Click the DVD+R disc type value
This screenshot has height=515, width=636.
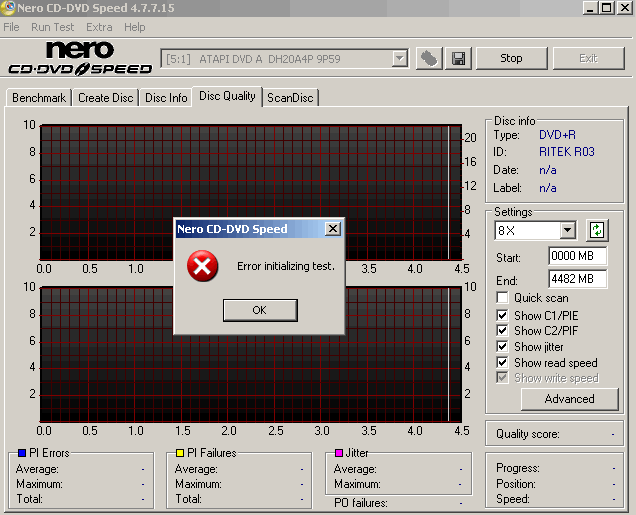557,135
